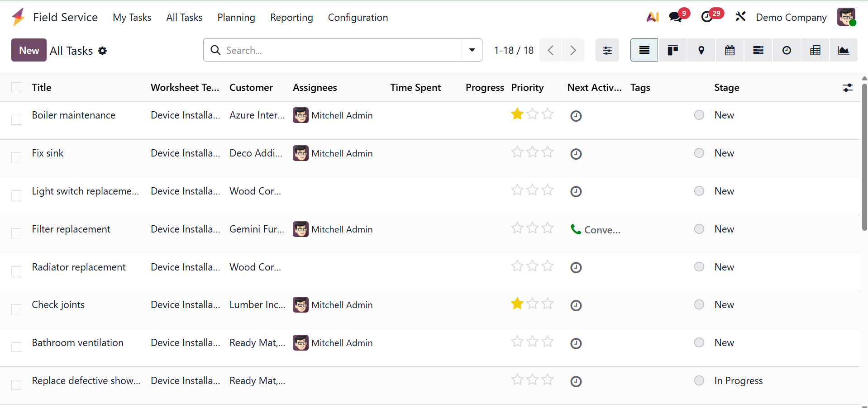Check the select-all checkbox in header

coord(16,87)
